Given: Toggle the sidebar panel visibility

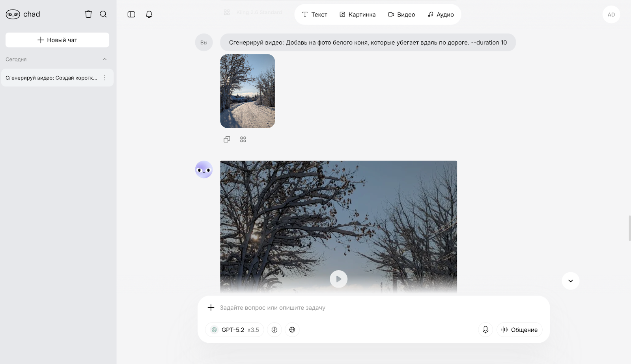Looking at the screenshot, I should (131, 15).
